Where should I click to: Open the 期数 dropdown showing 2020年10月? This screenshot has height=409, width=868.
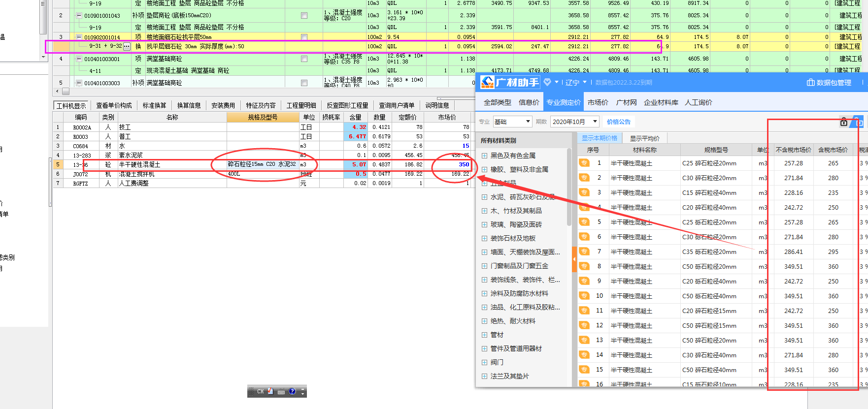coord(575,122)
